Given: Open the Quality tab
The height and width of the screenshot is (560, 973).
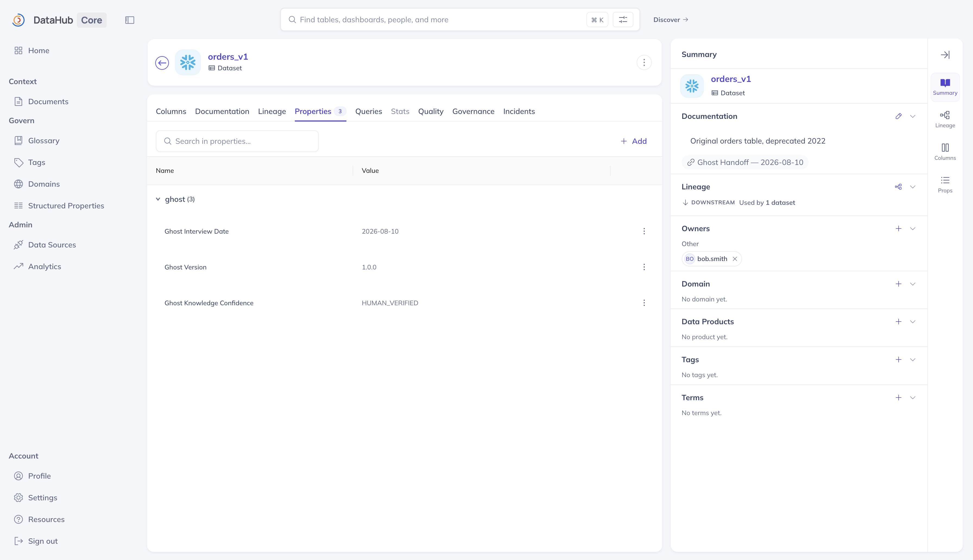Looking at the screenshot, I should 431,111.
